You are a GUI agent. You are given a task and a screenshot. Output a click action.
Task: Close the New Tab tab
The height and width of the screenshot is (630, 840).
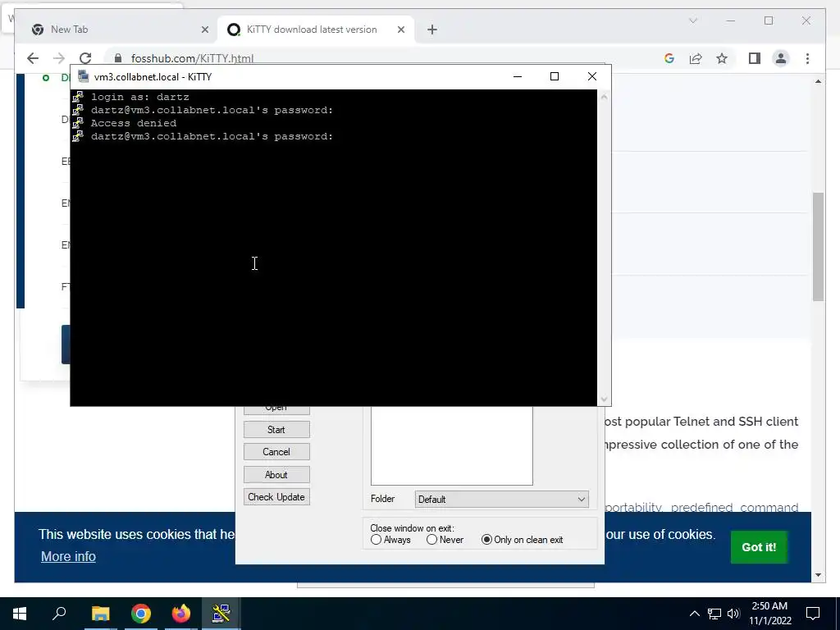[x=204, y=30]
